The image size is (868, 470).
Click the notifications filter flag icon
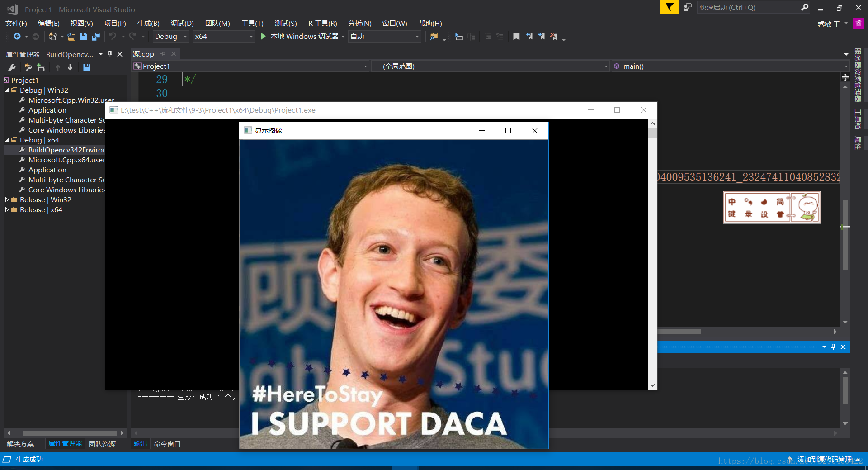click(670, 7)
